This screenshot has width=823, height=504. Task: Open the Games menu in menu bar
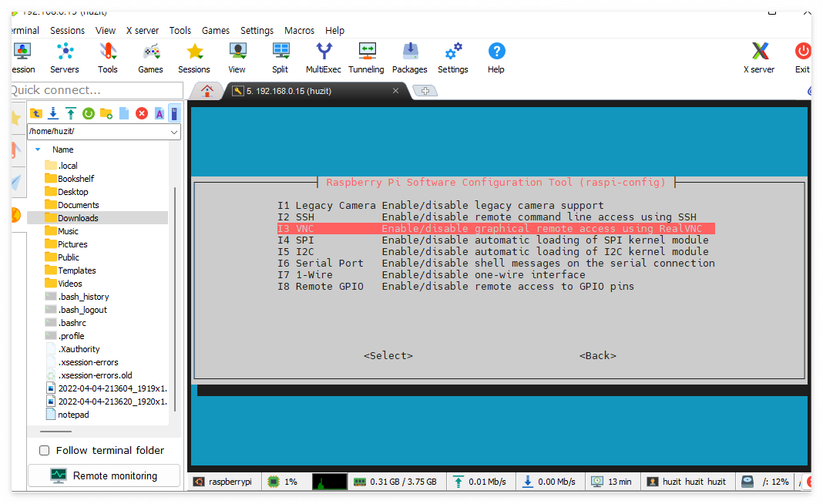click(216, 31)
